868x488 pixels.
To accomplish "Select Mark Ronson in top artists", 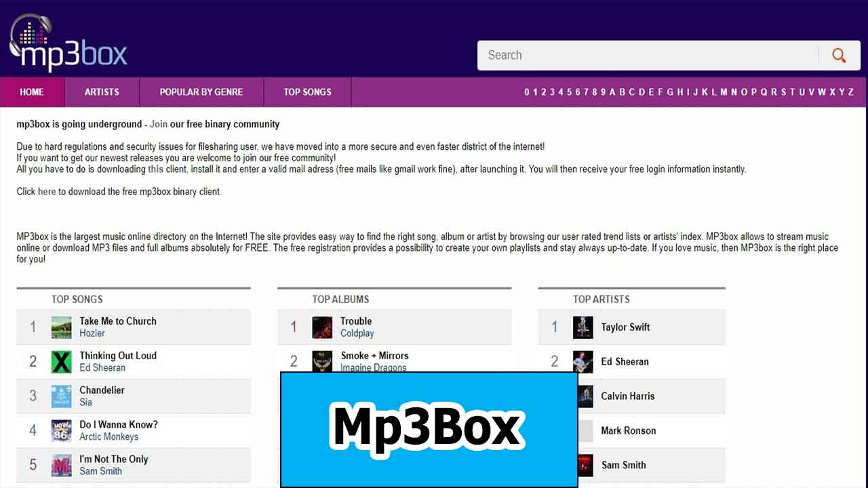I will tap(629, 431).
